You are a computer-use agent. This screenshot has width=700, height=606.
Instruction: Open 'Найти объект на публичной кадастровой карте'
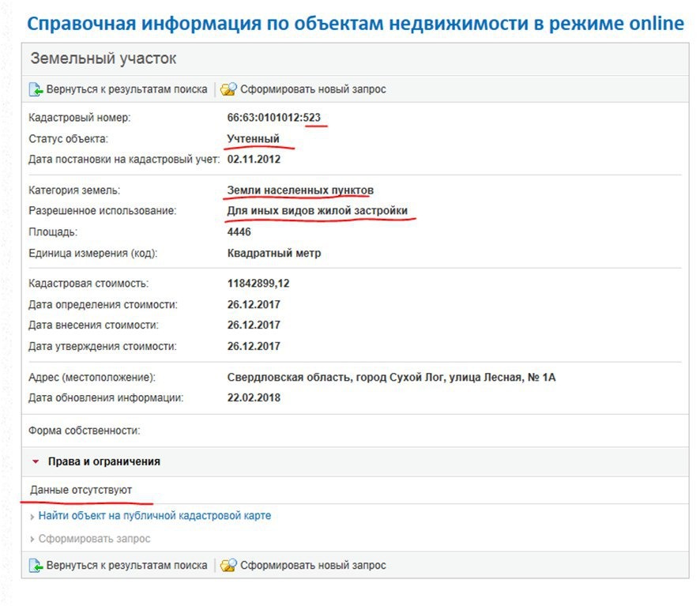coord(154,516)
